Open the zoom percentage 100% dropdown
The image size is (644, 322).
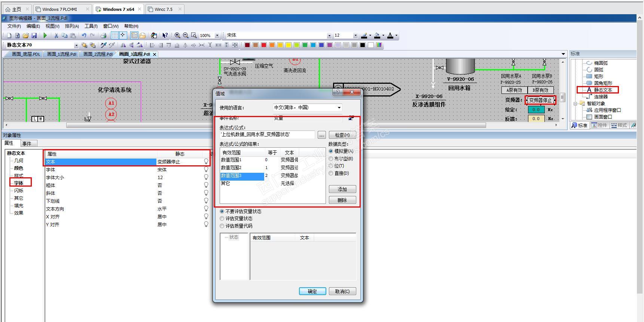pyautogui.click(x=217, y=36)
